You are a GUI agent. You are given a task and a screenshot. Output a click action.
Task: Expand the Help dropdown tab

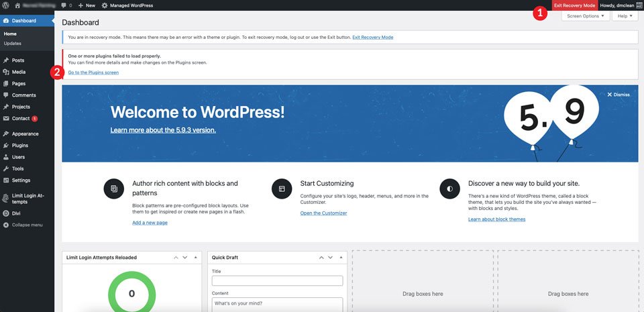625,16
